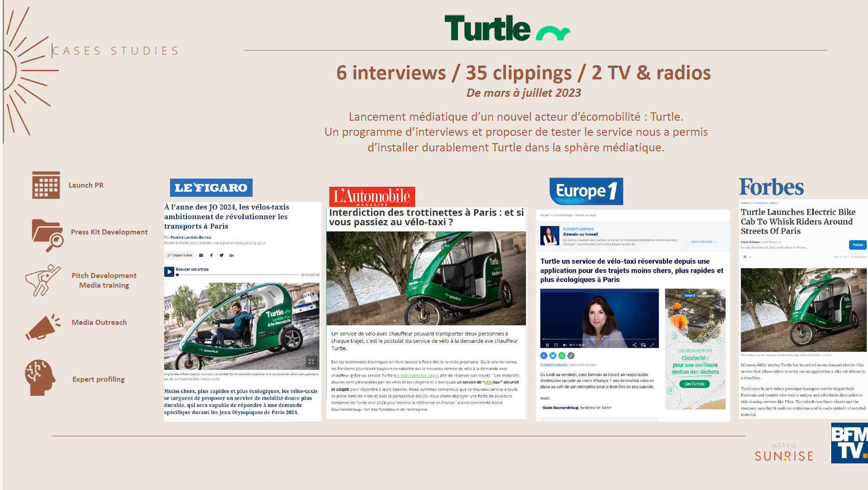The height and width of the screenshot is (490, 868).
Task: Click Europe 1 video picture-in-picture icon
Action: (643, 345)
